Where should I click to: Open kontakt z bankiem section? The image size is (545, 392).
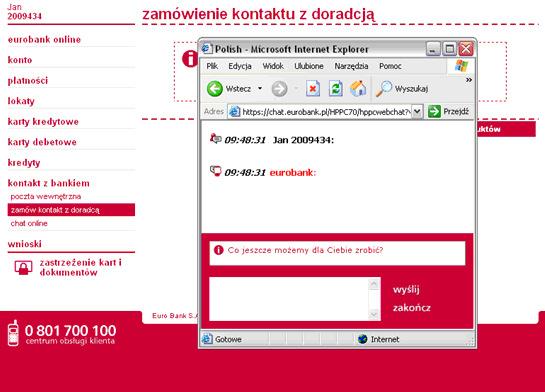pos(49,183)
